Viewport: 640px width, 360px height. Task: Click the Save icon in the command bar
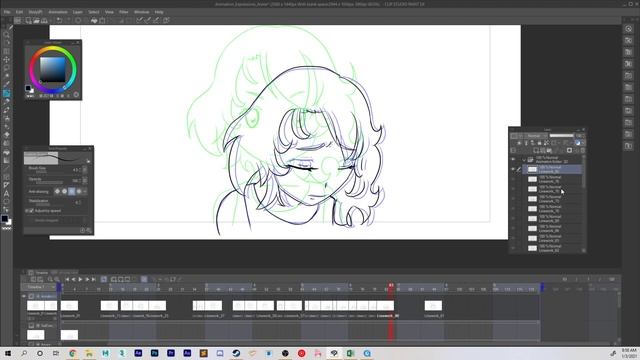coord(44,20)
